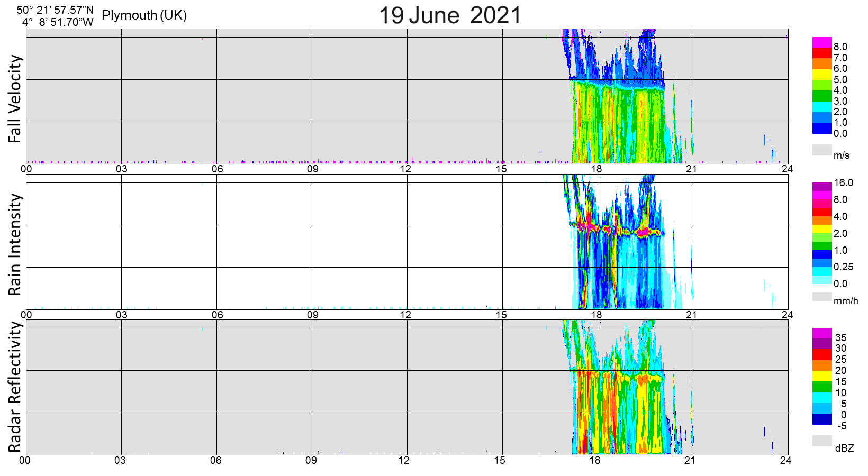Click hour tick "15" under the Radar Reflectivity plot
Screen dimensions: 868x476
(x=500, y=460)
